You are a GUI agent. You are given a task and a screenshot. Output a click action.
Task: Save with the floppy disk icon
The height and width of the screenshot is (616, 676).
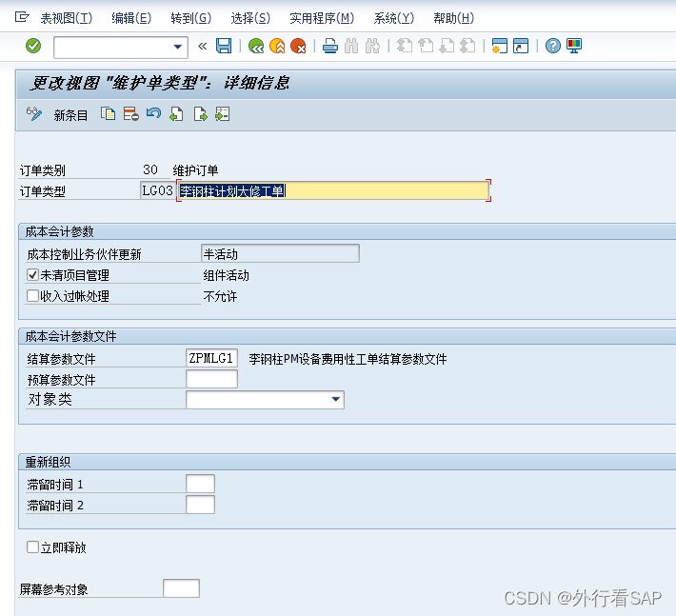tap(224, 46)
